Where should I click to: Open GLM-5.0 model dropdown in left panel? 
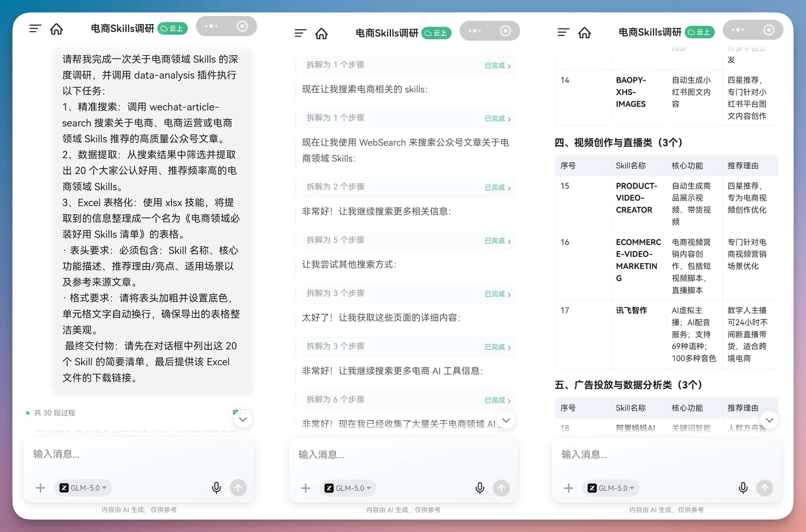pos(83,488)
